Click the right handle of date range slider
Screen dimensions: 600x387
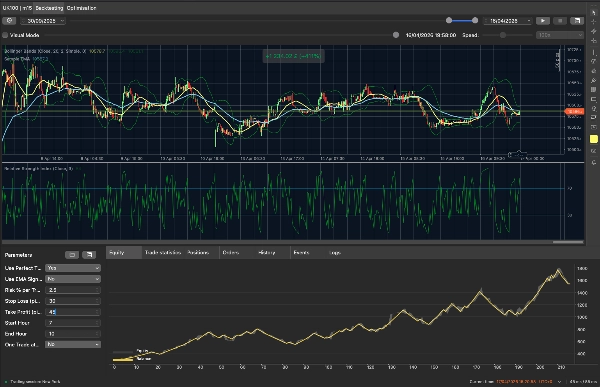[475, 20]
